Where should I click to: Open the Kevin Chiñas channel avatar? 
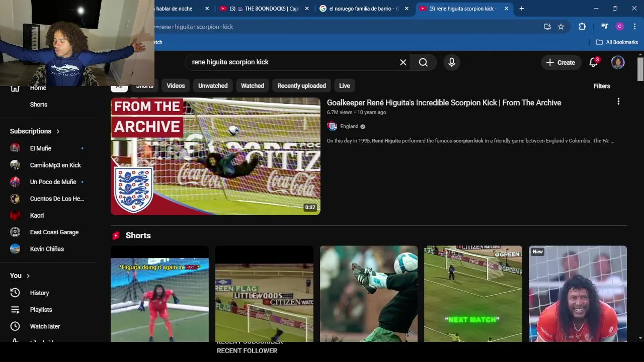tap(15, 249)
